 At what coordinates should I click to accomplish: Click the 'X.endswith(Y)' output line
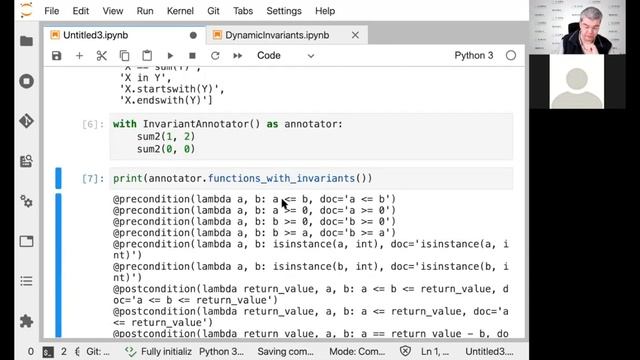coord(166,100)
